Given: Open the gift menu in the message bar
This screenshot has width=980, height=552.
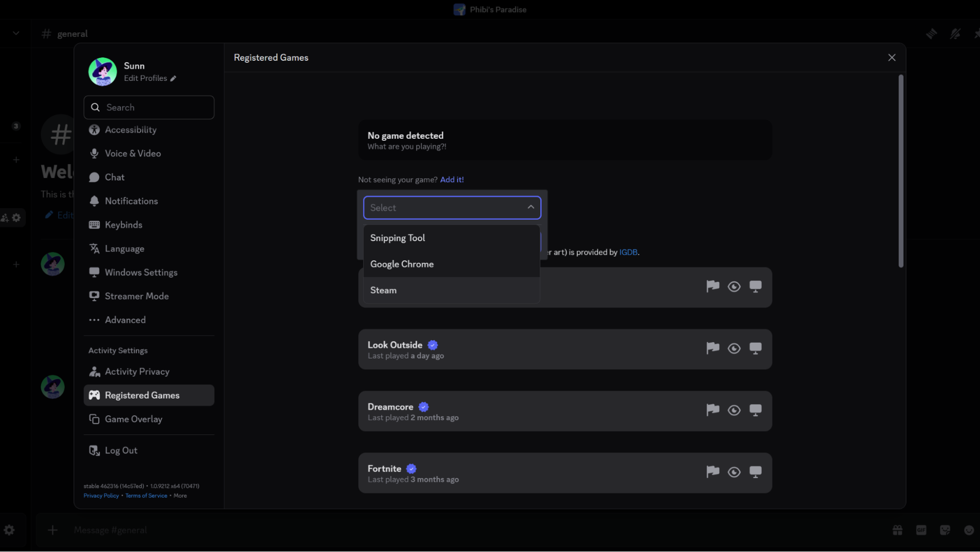Looking at the screenshot, I should (897, 530).
